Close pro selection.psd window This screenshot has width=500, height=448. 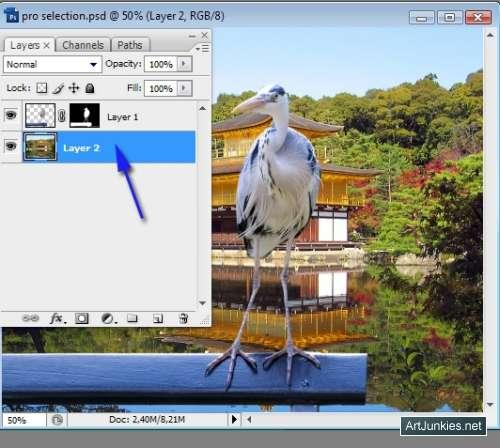click(x=478, y=17)
